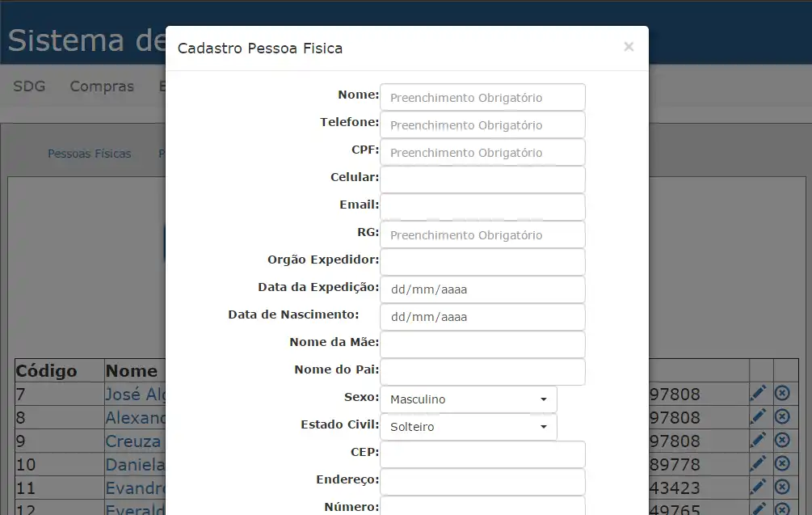
Task: Click the Nome input field
Action: tap(482, 98)
